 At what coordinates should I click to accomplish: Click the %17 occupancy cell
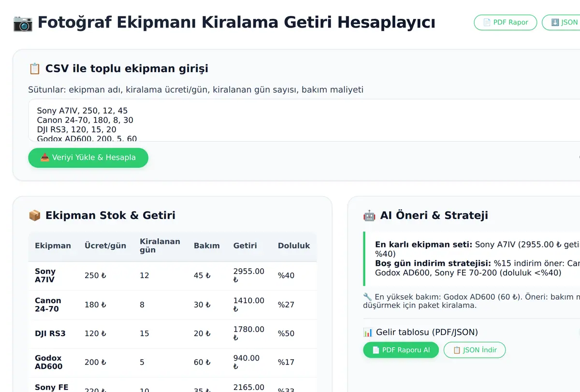[286, 362]
